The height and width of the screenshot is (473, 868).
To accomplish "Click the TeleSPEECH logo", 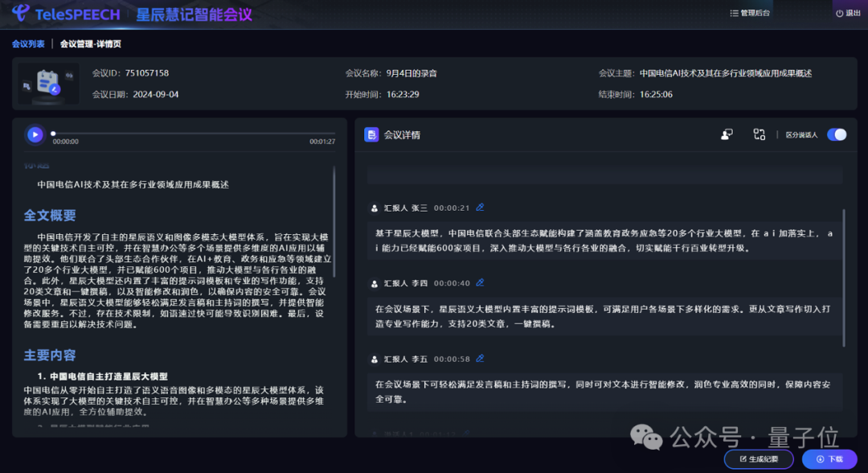I will pos(66,14).
